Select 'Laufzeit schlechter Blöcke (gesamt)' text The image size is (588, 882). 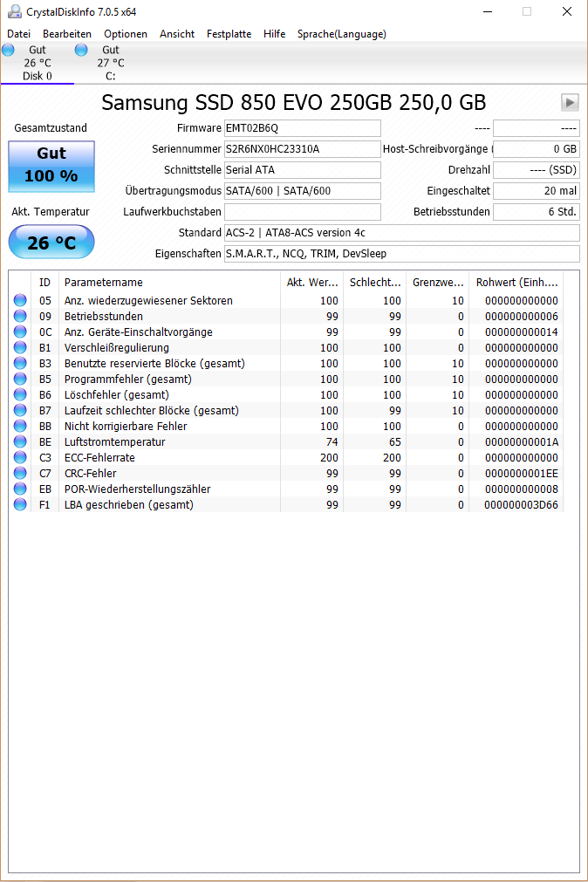coord(151,411)
